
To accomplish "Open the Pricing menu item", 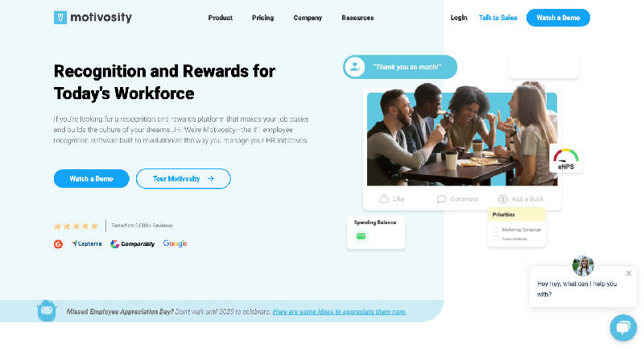I will click(262, 18).
